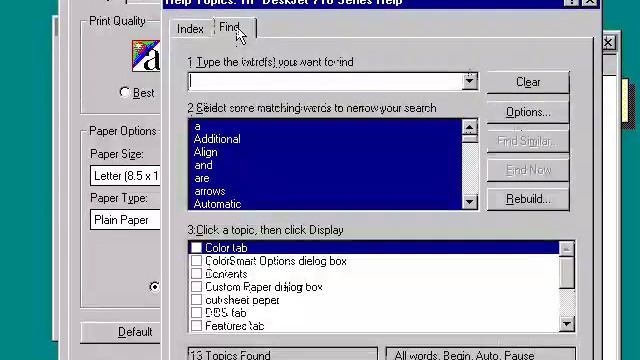Select the radio button below Paper Type
Viewport: 640px width, 360px height.
[x=154, y=287]
